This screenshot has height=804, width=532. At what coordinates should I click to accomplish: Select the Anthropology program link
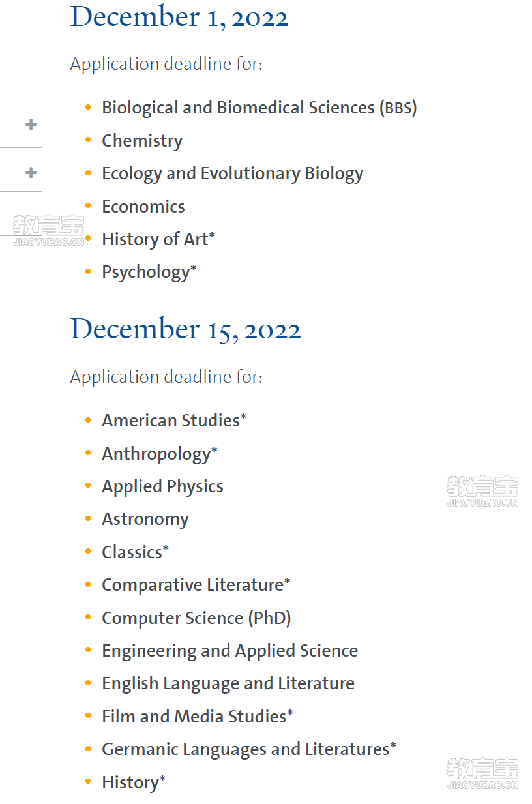coord(159,454)
